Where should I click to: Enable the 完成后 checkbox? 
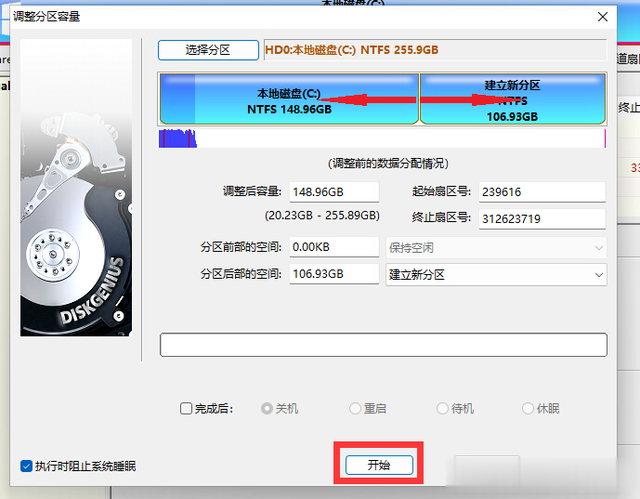[186, 408]
